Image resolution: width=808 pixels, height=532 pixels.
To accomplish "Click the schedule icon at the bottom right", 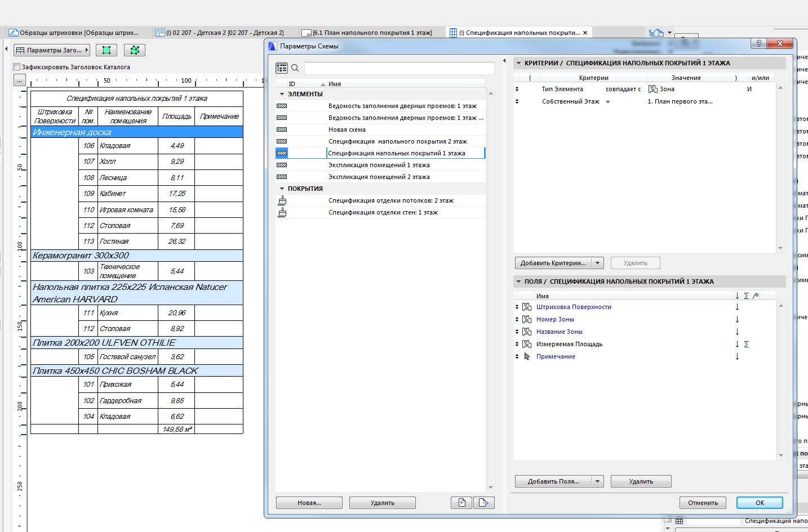I will tap(680, 521).
